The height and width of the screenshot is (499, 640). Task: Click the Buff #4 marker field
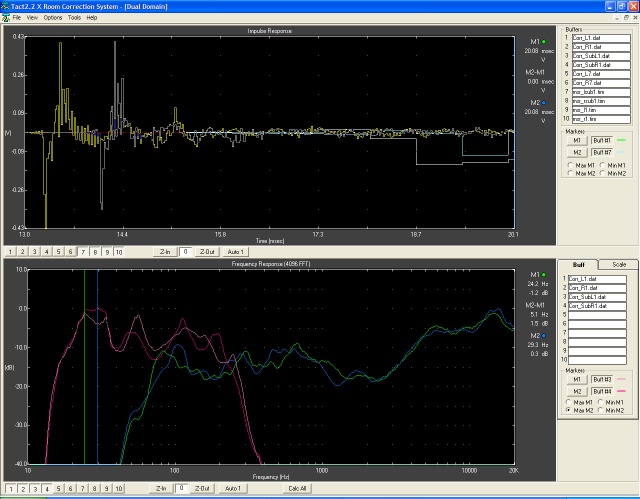coord(602,391)
